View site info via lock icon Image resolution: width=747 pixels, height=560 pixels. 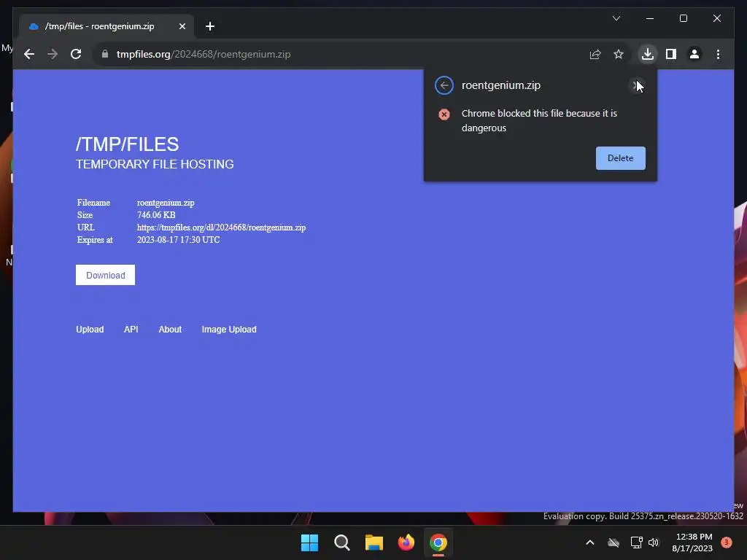click(x=105, y=54)
